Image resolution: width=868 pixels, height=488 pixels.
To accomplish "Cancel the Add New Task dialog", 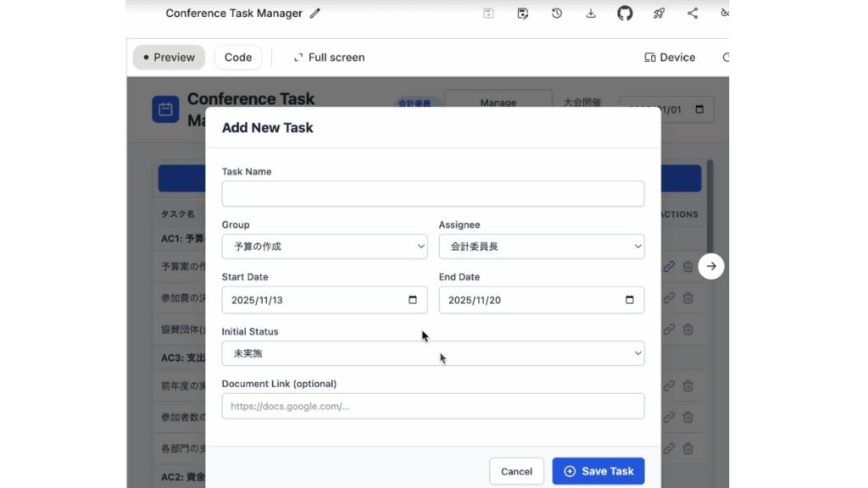I will (516, 471).
